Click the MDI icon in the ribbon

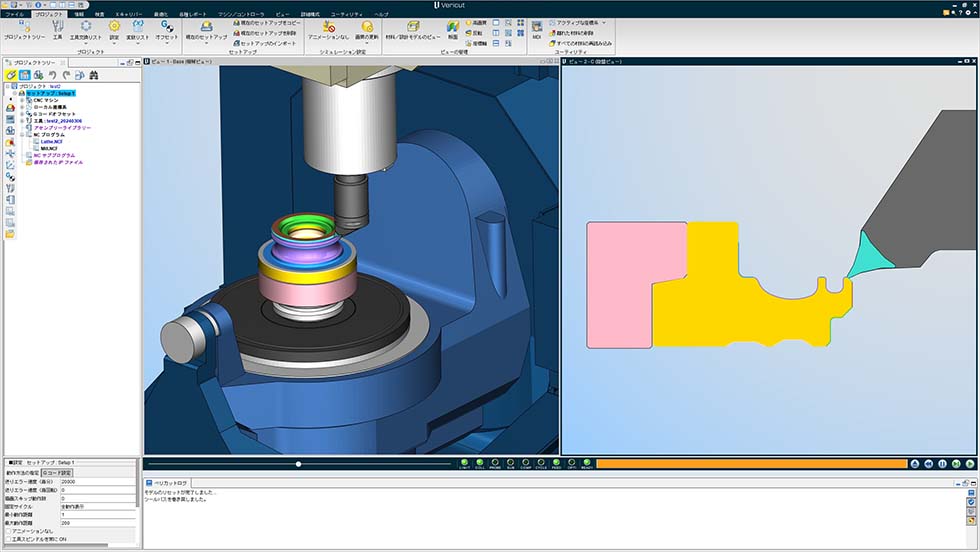[x=536, y=28]
